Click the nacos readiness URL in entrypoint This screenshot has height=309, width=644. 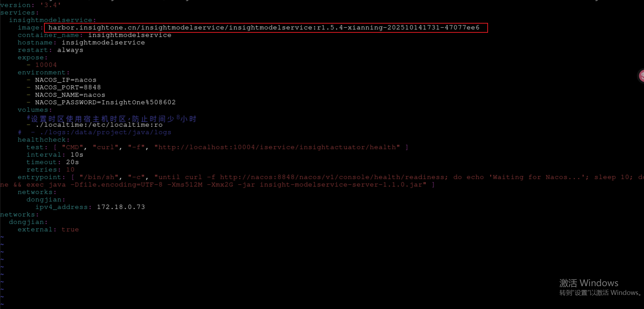[x=332, y=177]
